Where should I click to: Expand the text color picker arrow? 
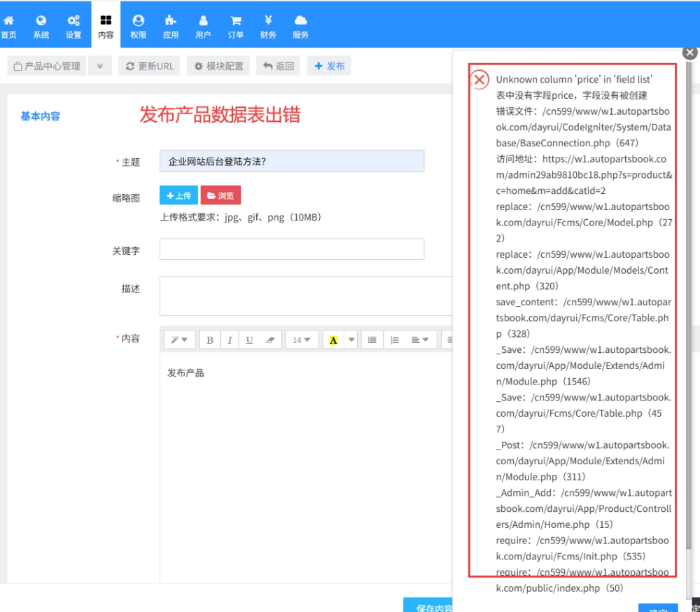click(351, 340)
